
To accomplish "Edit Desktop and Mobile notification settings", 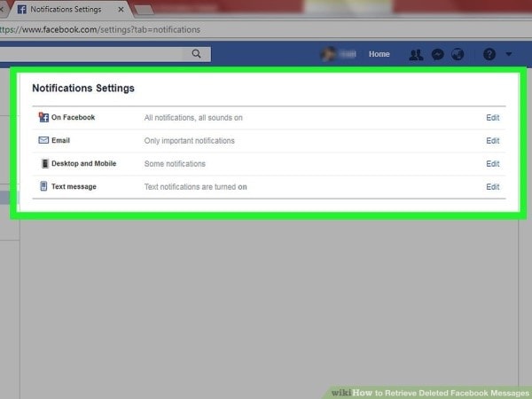I will click(x=493, y=164).
